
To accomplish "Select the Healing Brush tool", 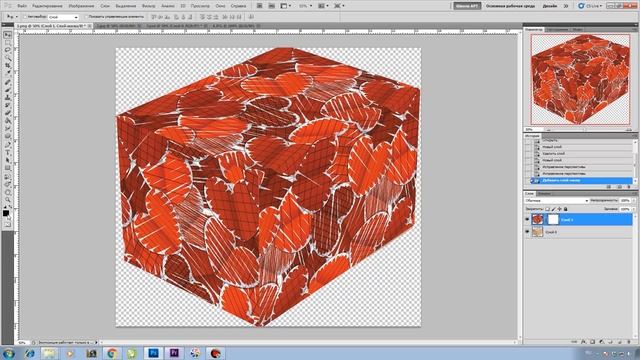I will coord(7,82).
